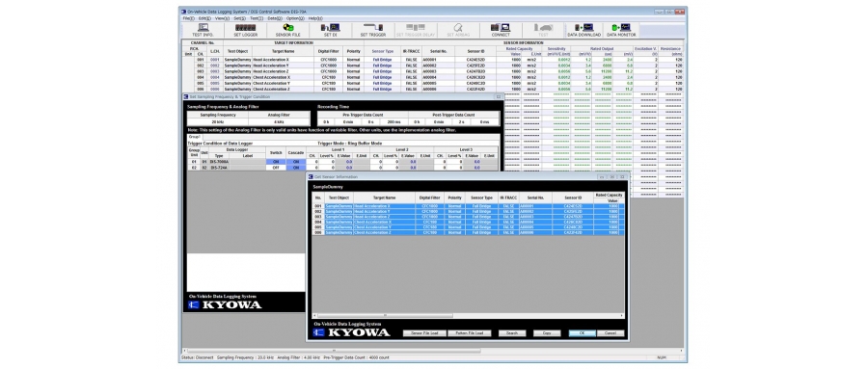
Task: Click the Copy button in sensor dialog
Action: 547,333
